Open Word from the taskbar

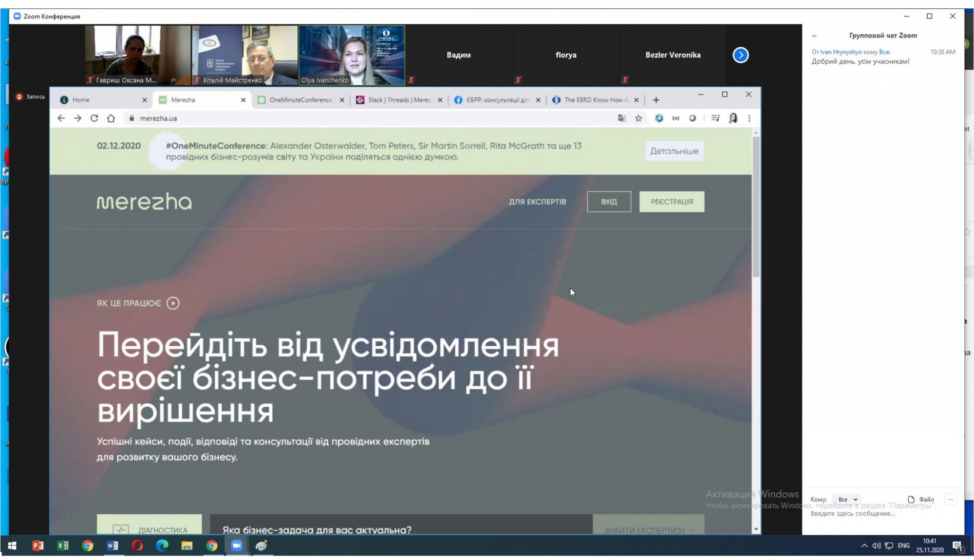(x=112, y=546)
